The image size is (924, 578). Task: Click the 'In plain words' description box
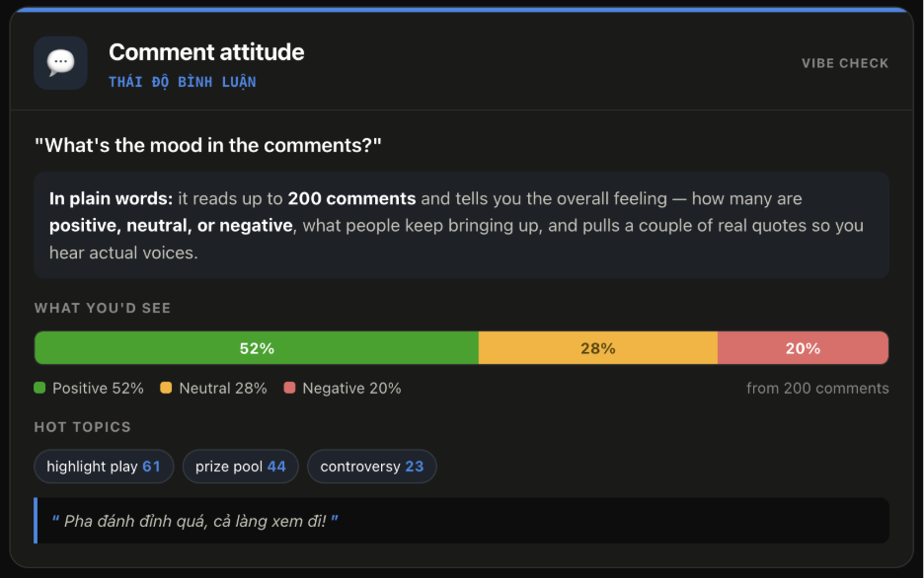click(461, 226)
